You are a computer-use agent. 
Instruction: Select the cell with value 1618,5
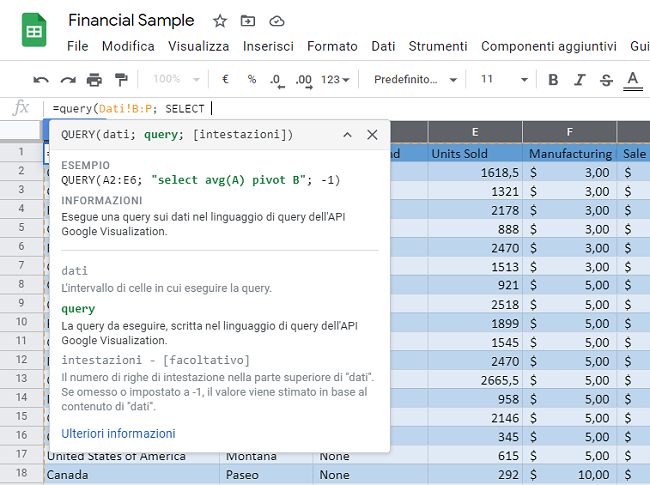click(475, 172)
